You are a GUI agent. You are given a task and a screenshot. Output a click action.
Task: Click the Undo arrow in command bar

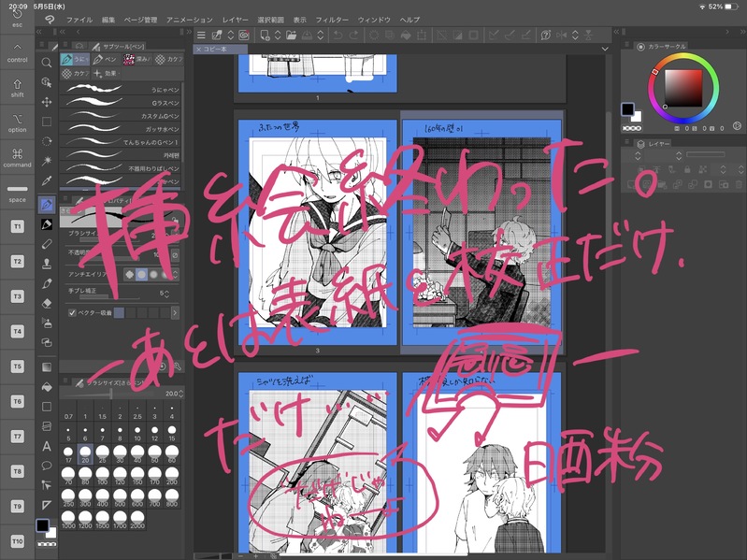[x=338, y=36]
